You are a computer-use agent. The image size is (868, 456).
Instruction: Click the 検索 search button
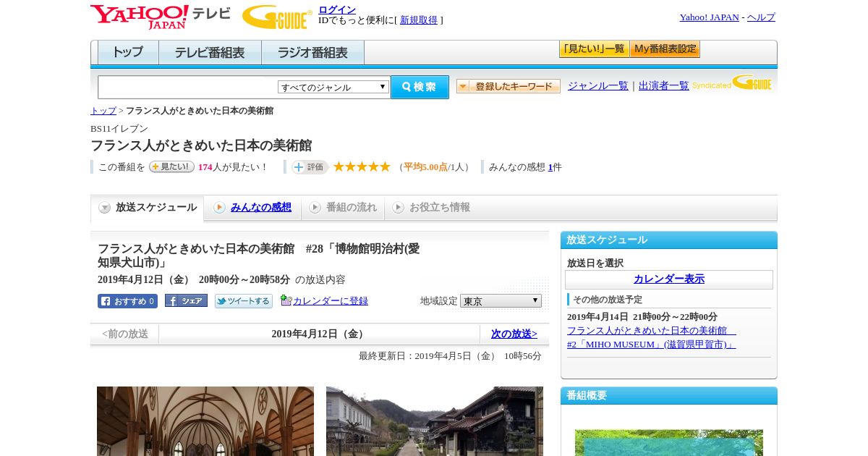pyautogui.click(x=420, y=87)
